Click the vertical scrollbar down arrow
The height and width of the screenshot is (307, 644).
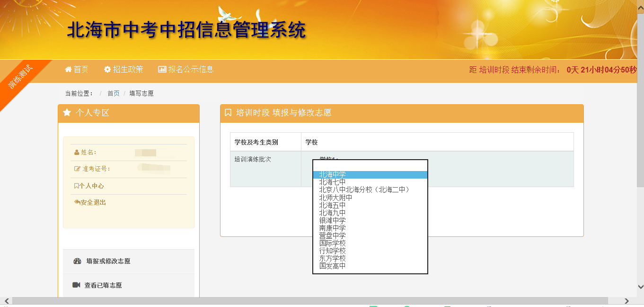[640, 287]
